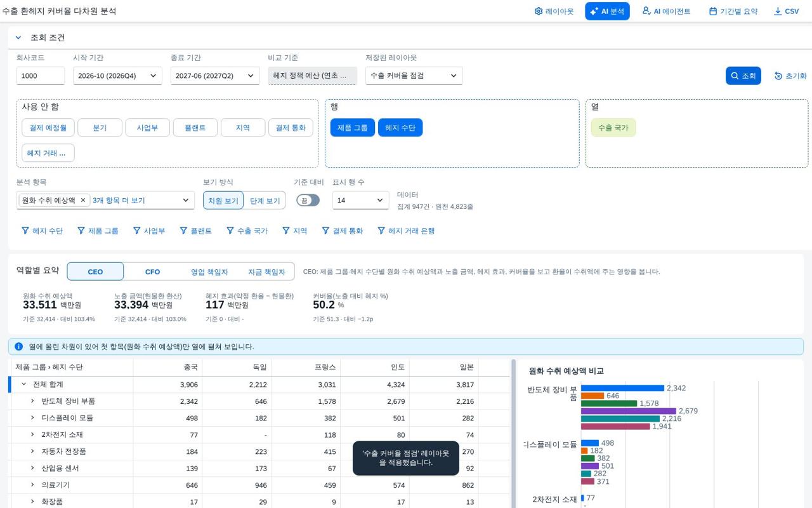
Task: Download data via CSV button
Action: click(787, 11)
